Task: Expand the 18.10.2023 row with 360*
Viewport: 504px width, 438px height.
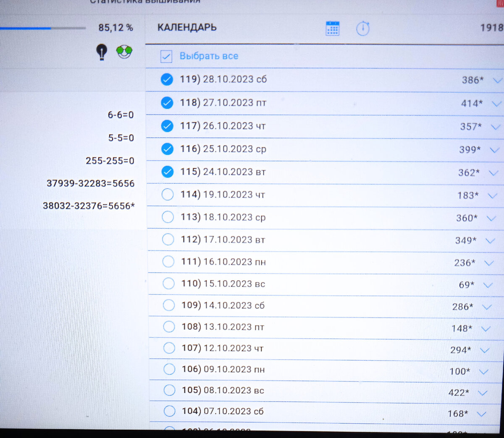Action: (x=491, y=218)
